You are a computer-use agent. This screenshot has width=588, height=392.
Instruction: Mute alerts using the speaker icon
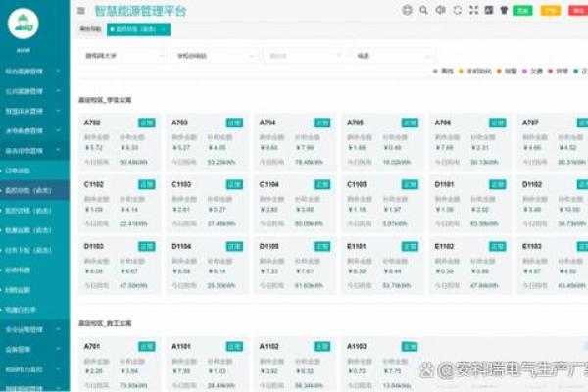tap(440, 11)
